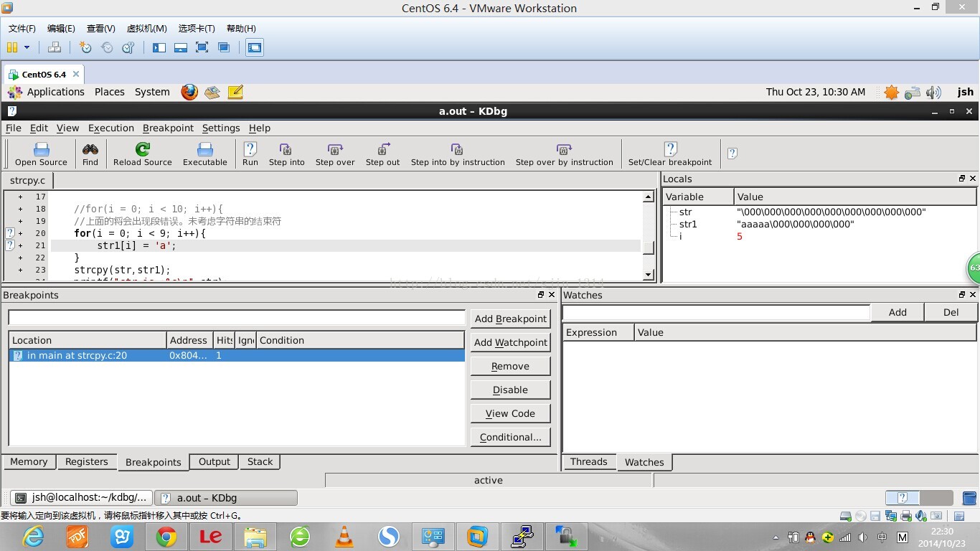Open Chrome from Windows taskbar
980x551 pixels.
[x=166, y=536]
